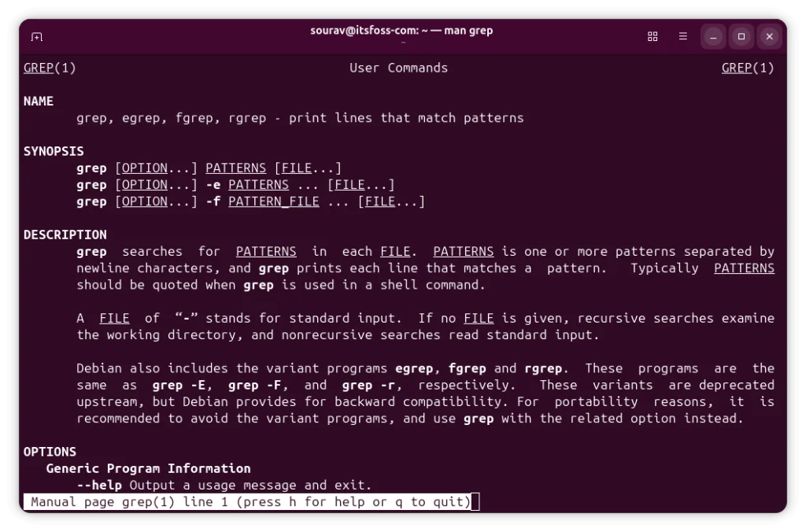Screen dimensions: 806x532
Task: Select the NAME section heading
Action: tap(38, 101)
